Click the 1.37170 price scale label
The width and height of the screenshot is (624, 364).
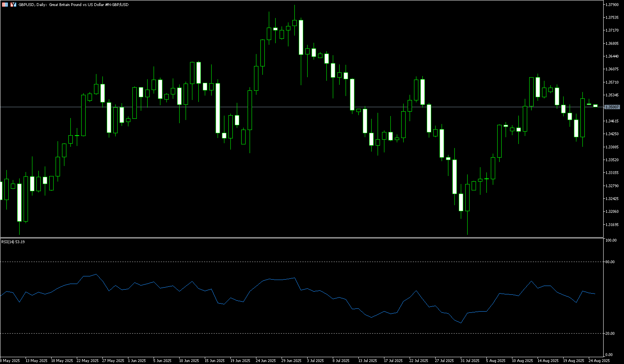(x=612, y=30)
